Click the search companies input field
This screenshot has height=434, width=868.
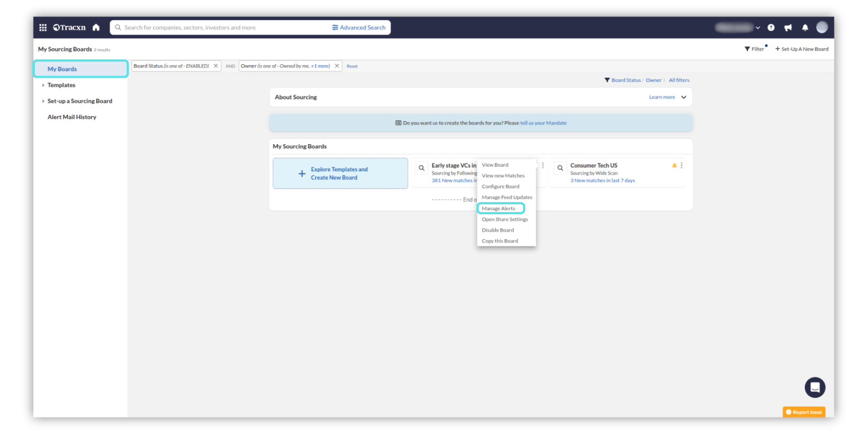point(222,28)
